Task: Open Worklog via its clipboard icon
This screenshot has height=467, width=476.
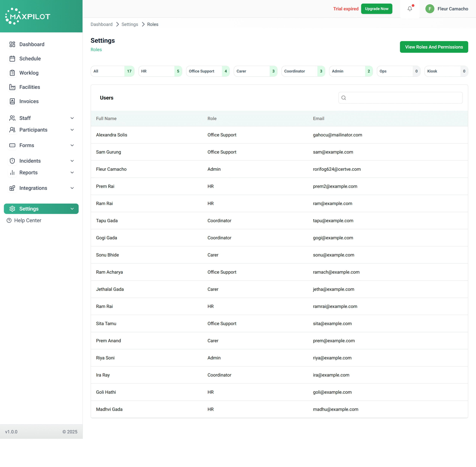Action: [12, 73]
